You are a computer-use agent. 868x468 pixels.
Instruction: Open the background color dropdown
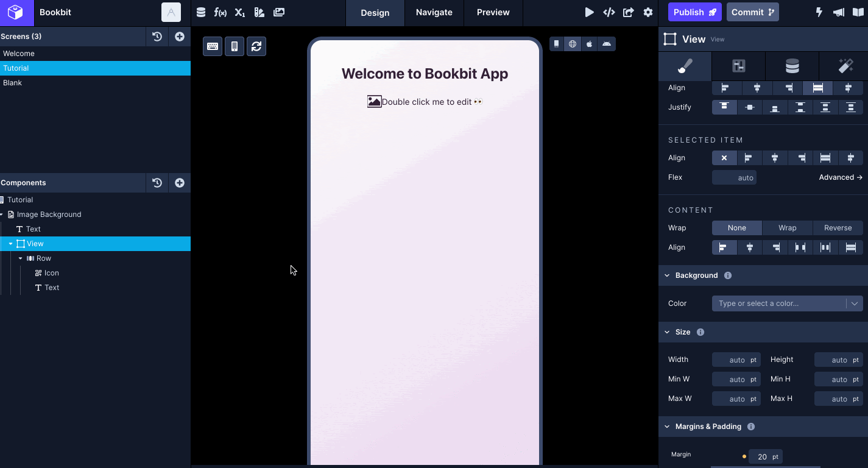pyautogui.click(x=855, y=303)
